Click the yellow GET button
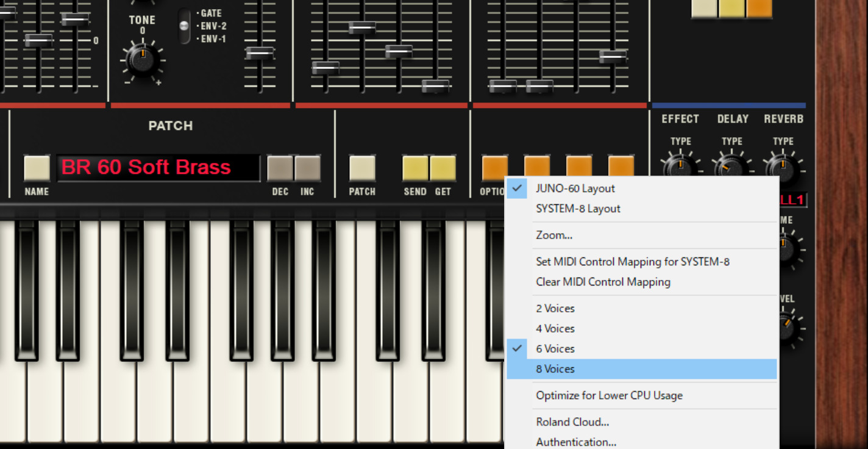This screenshot has height=449, width=868. pyautogui.click(x=443, y=168)
